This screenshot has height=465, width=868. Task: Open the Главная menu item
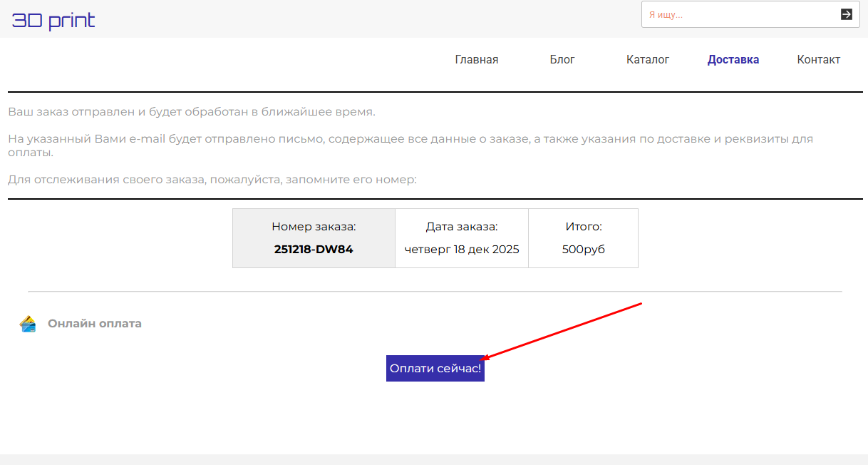click(x=476, y=60)
